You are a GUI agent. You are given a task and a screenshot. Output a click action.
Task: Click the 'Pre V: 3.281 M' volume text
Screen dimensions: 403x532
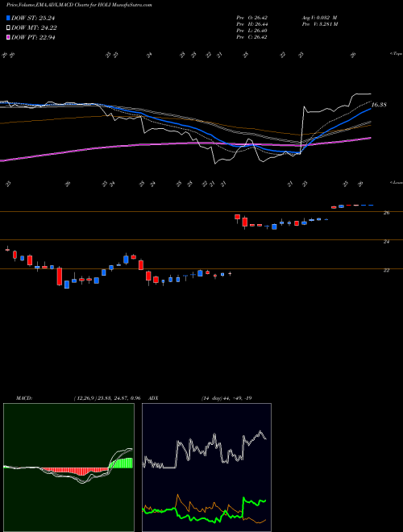click(321, 24)
